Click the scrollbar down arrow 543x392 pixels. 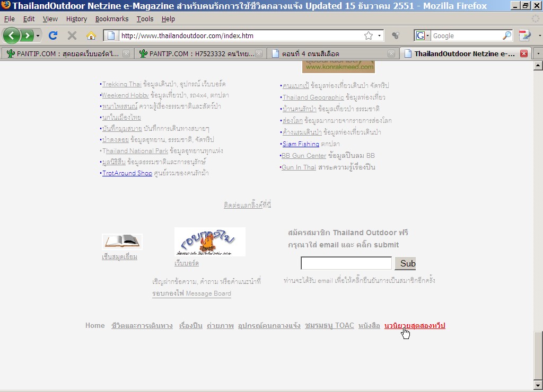[538, 385]
